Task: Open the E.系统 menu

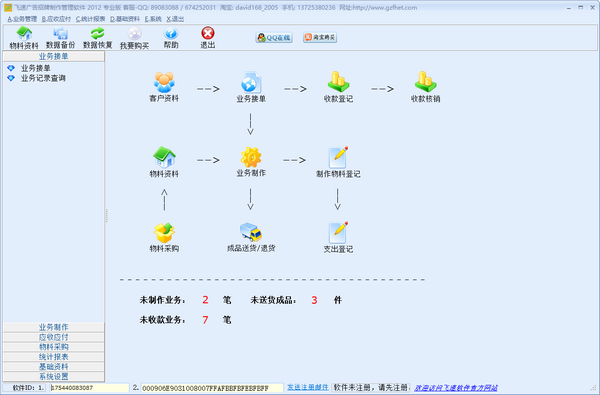Action: coord(153,19)
